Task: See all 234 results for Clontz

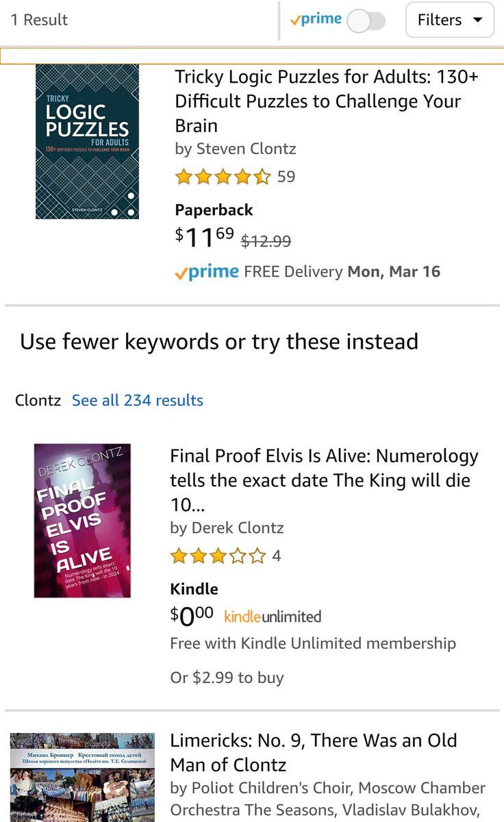Action: [138, 401]
